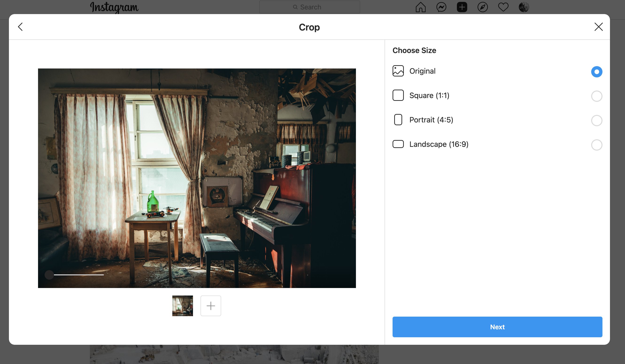Click the Next button to proceed
The height and width of the screenshot is (364, 625).
(x=498, y=327)
